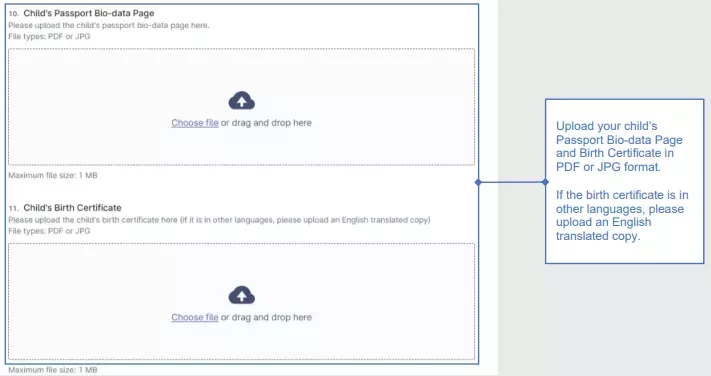This screenshot has width=711, height=376.
Task: Click File types: PDF or JPG under birth certificate heading
Action: tap(49, 231)
